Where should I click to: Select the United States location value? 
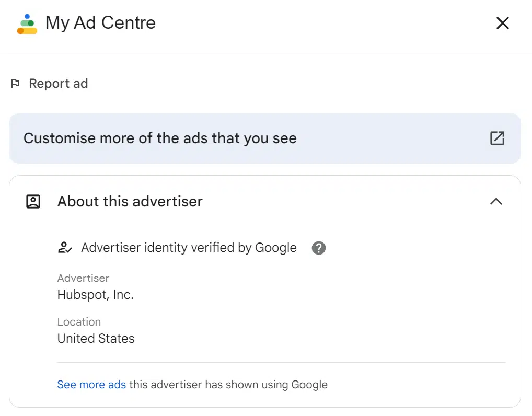96,339
